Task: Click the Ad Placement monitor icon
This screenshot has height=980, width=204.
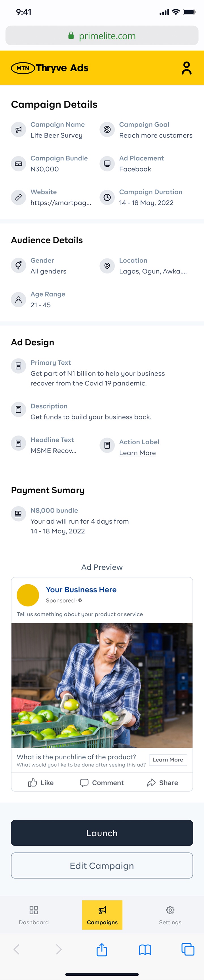Action: pyautogui.click(x=107, y=164)
